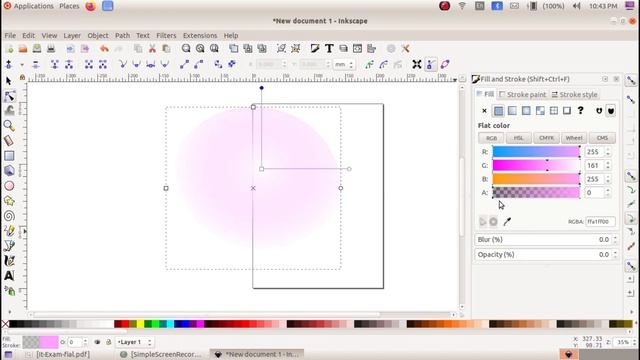Select the Rectangle tool
Screen dimensions: 640x360
(x=9, y=156)
